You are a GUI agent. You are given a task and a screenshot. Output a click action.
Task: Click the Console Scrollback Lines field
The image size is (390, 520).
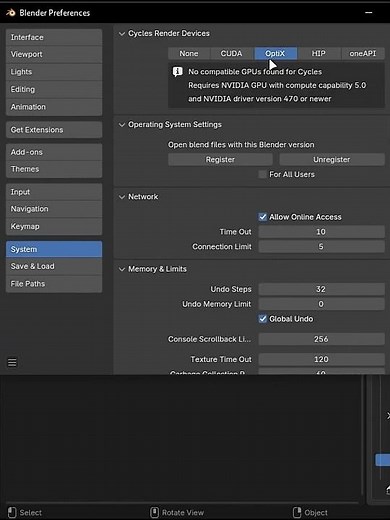321,339
